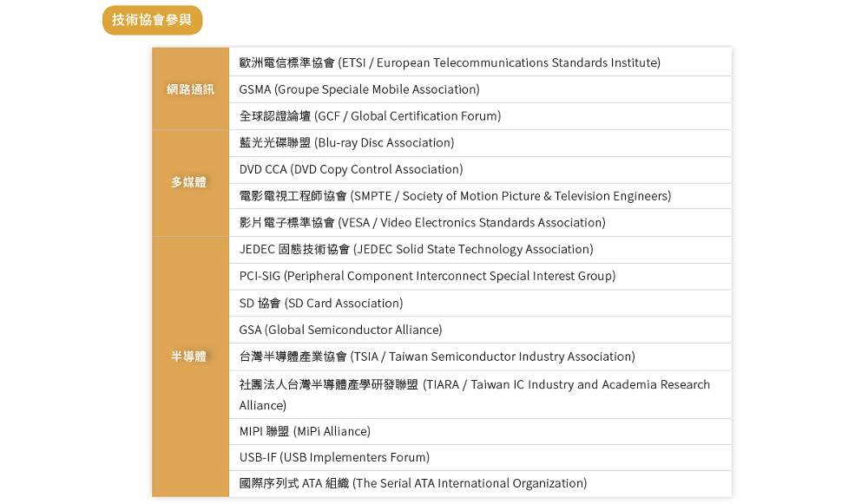Click the 全球認證論壇 (GCF) row
This screenshot has width=868, height=504.
480,116
